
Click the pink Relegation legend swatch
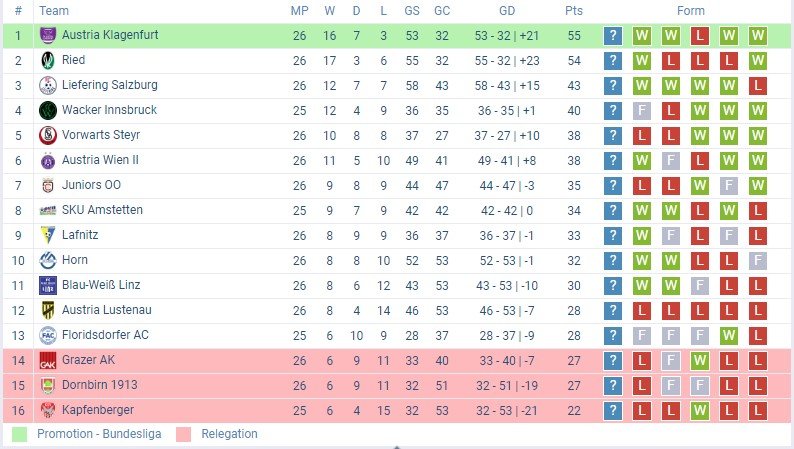click(x=183, y=434)
